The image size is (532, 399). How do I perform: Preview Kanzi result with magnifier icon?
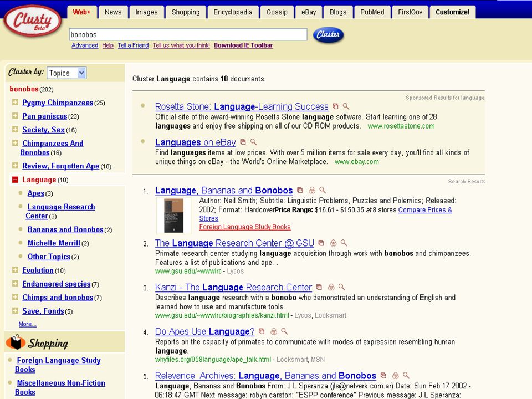pyautogui.click(x=342, y=287)
